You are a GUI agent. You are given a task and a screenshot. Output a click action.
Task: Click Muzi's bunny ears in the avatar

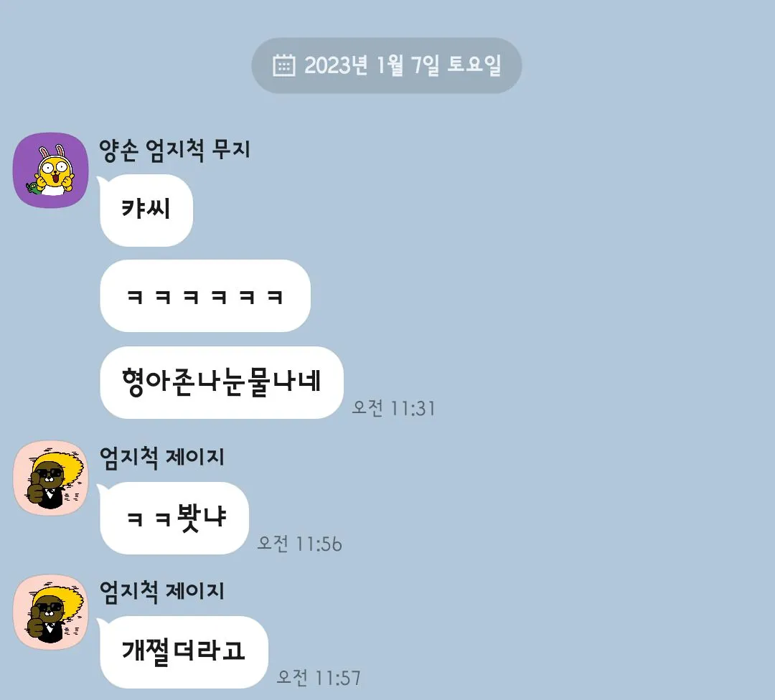pos(52,151)
